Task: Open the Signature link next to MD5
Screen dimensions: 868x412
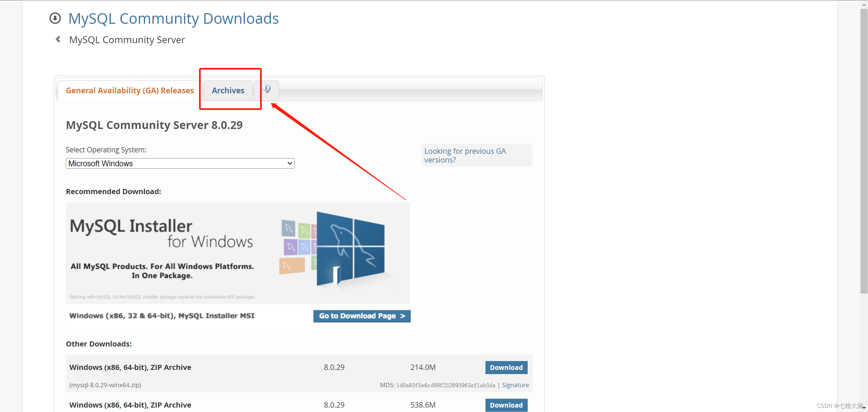Action: point(515,385)
